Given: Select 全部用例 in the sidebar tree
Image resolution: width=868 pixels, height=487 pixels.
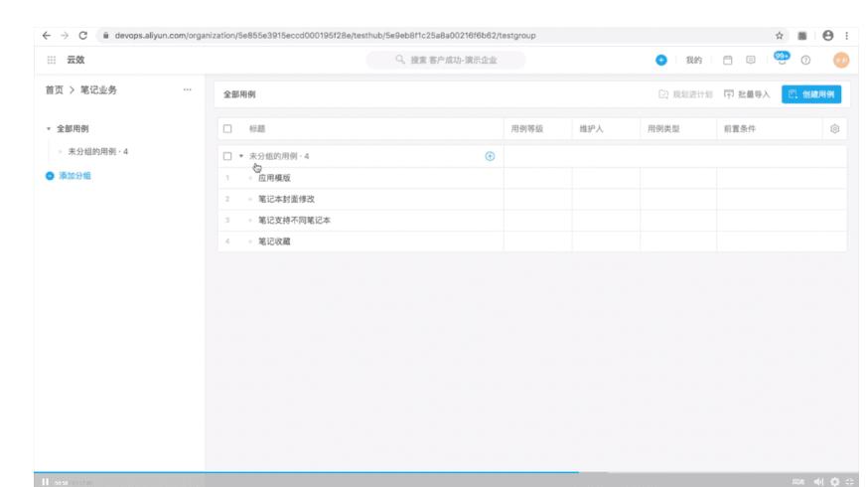Looking at the screenshot, I should (72, 128).
